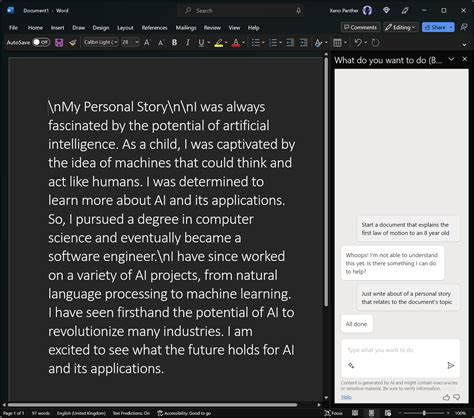Open the Mailings ribbon tab
This screenshot has width=474, height=418.
click(x=186, y=28)
